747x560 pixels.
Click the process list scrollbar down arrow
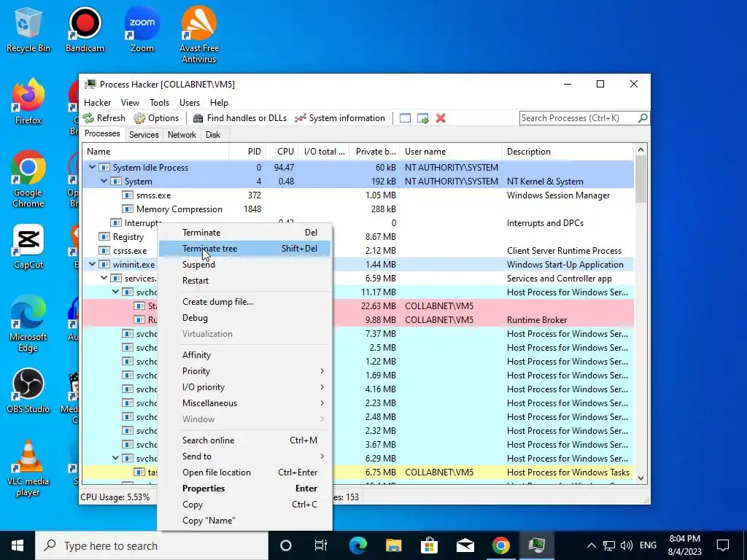640,478
